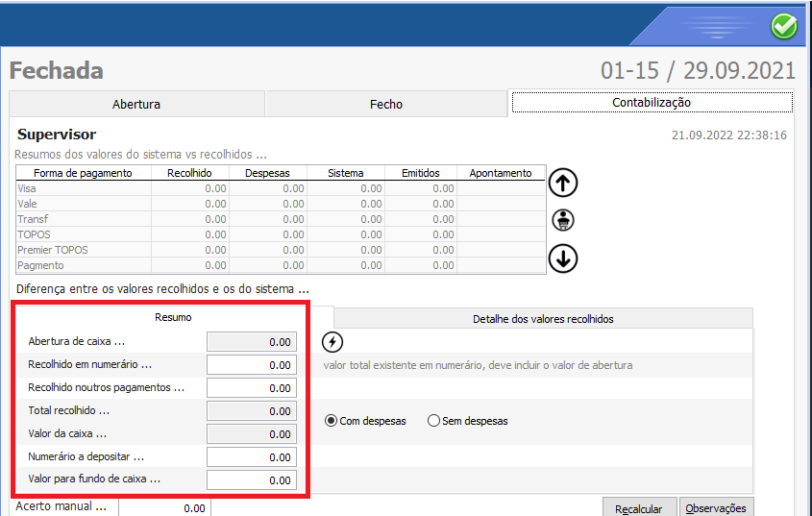Select the Sem despesas radio option

pos(433,421)
